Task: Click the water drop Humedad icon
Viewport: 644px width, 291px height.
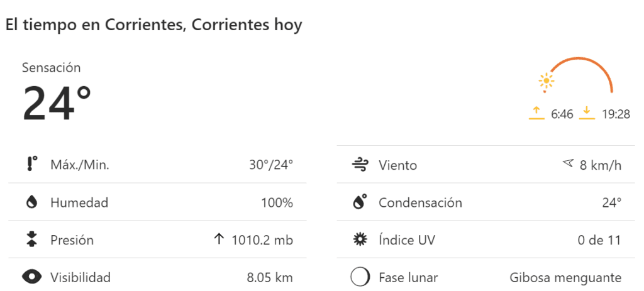Action: point(31,202)
